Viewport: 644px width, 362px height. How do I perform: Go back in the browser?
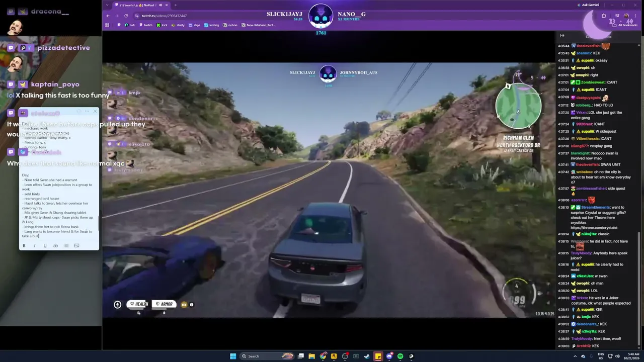[108, 16]
